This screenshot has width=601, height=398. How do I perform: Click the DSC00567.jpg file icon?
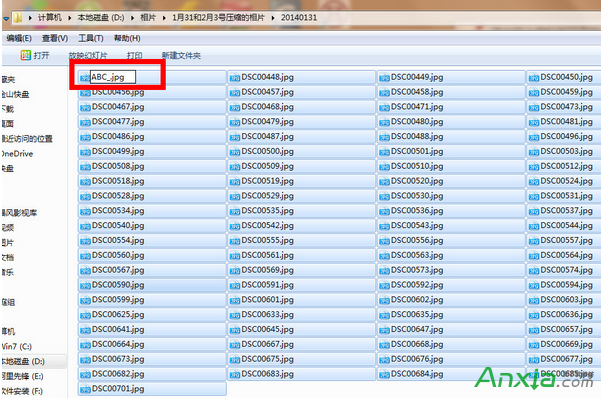click(x=85, y=271)
